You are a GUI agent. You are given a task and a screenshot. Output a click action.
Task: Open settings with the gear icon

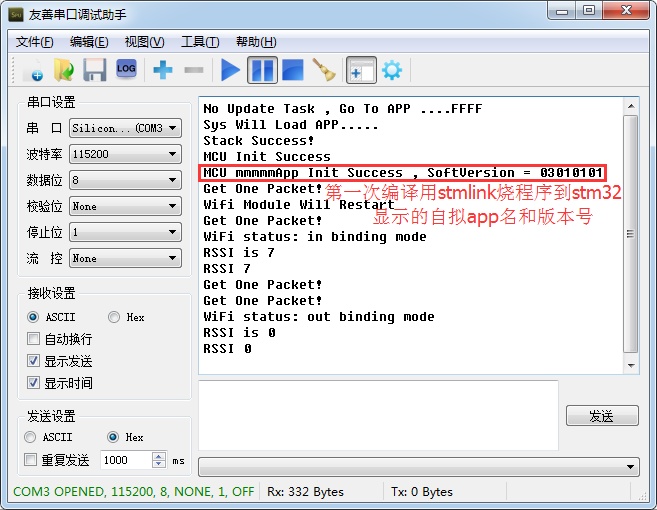pyautogui.click(x=391, y=70)
